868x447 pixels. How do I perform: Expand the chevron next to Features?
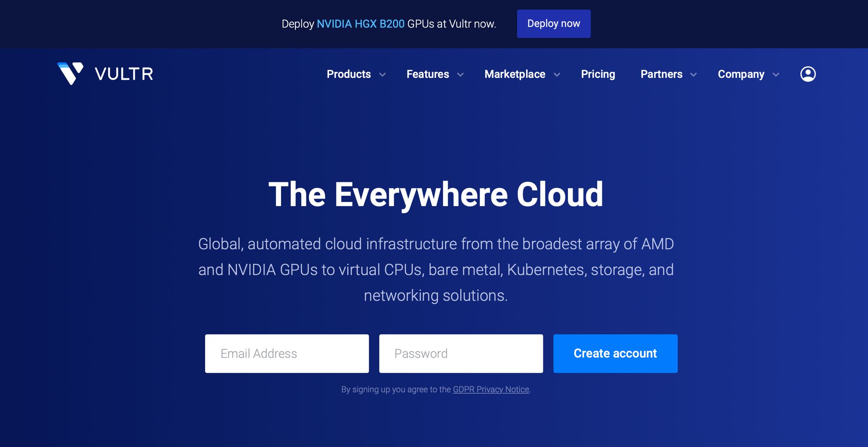point(460,75)
